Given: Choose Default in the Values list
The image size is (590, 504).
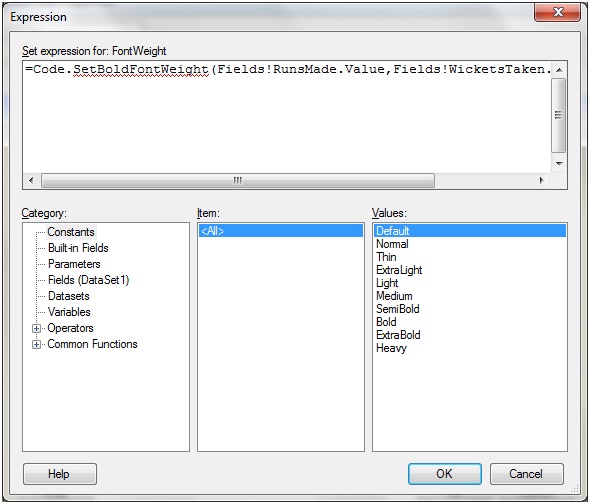Looking at the screenshot, I should [470, 231].
